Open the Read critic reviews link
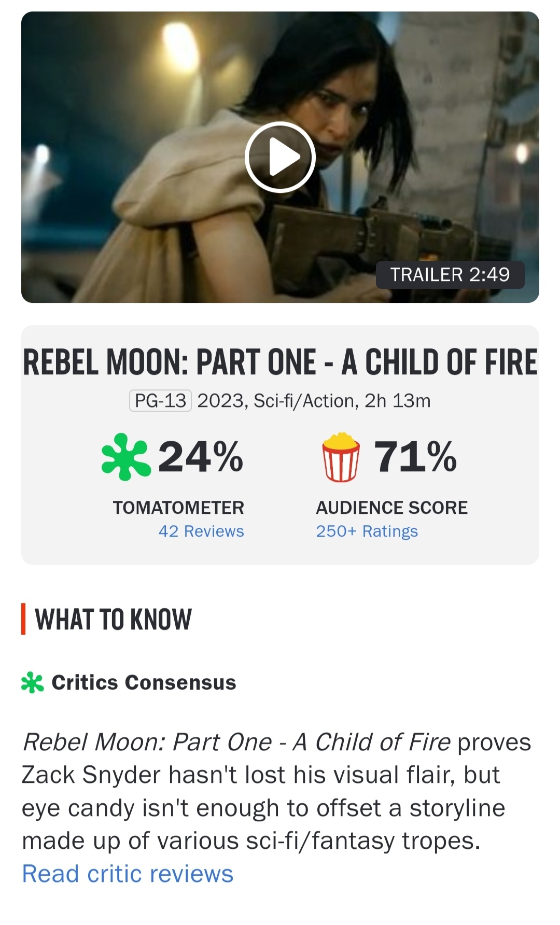 (128, 874)
